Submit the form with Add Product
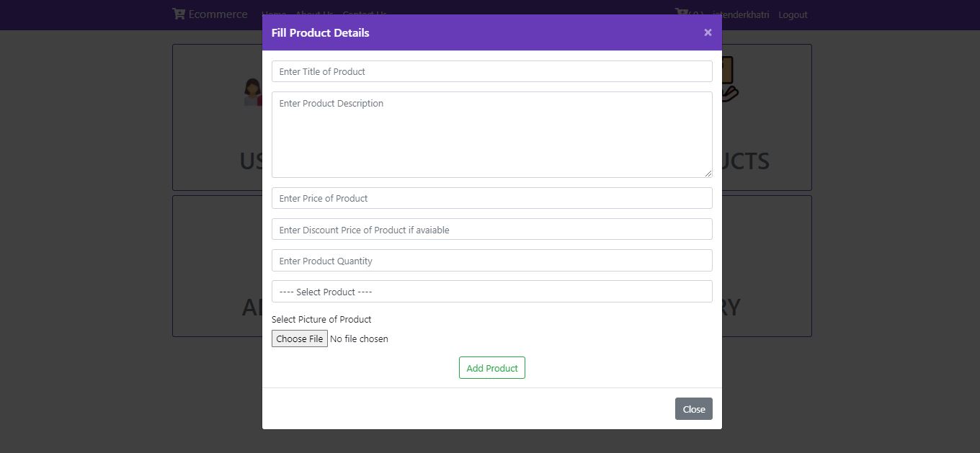Viewport: 980px width, 453px height. click(x=492, y=367)
